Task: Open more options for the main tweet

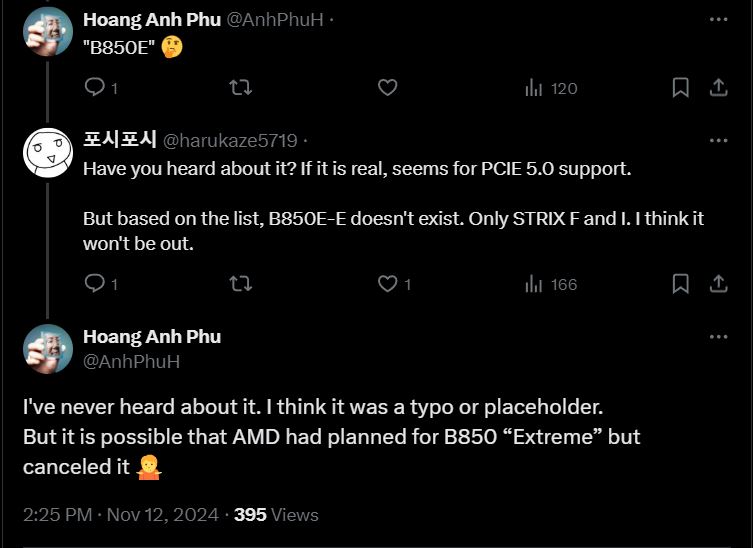Action: click(718, 337)
